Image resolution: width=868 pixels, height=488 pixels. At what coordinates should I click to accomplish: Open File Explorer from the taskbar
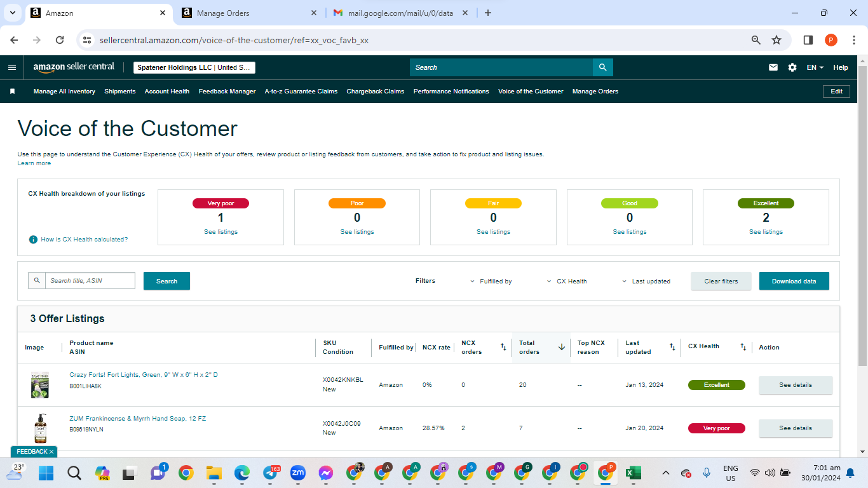tap(214, 473)
